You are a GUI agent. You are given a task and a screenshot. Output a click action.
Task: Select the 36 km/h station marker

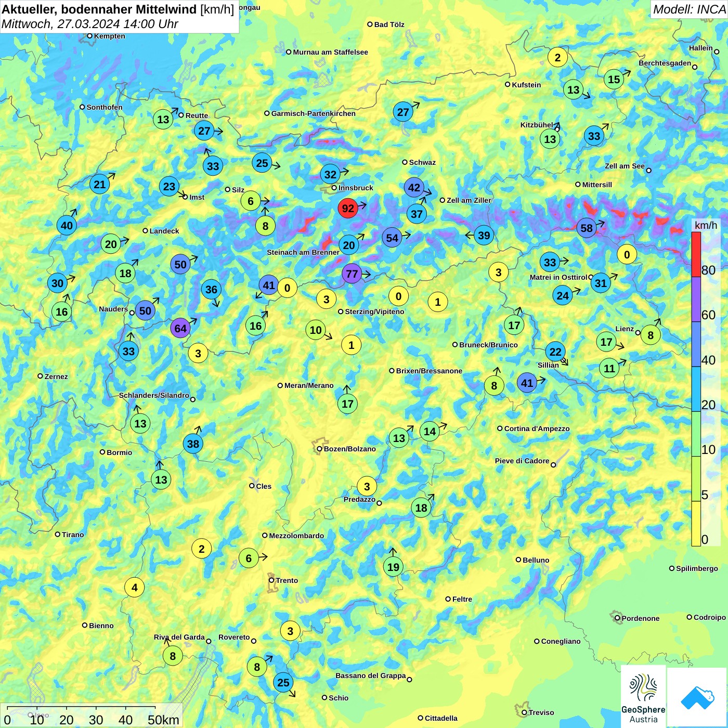pyautogui.click(x=211, y=289)
